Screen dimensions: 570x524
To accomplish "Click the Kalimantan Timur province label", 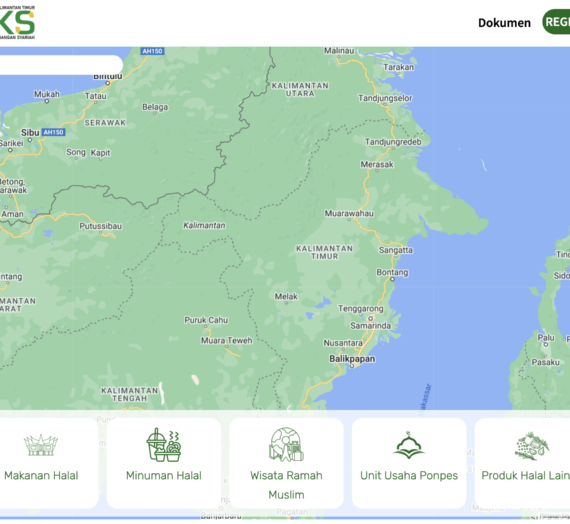I will [x=324, y=252].
